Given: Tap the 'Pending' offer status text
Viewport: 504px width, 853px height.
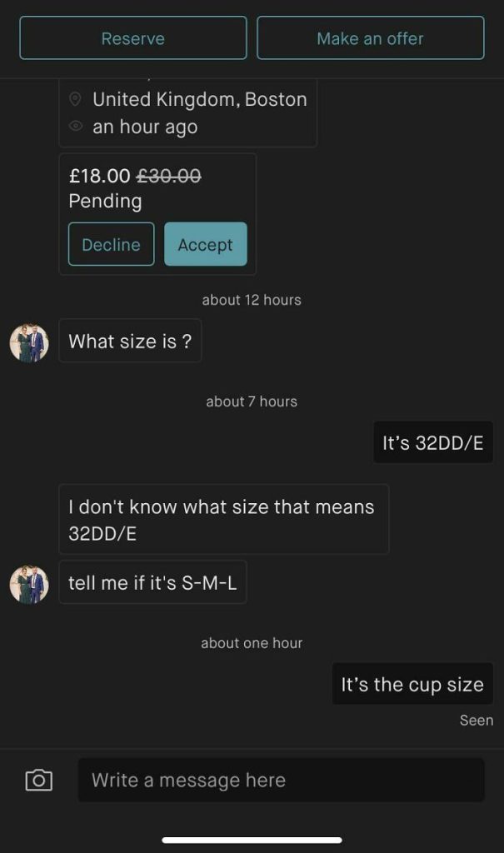Looking at the screenshot, I should (x=106, y=202).
